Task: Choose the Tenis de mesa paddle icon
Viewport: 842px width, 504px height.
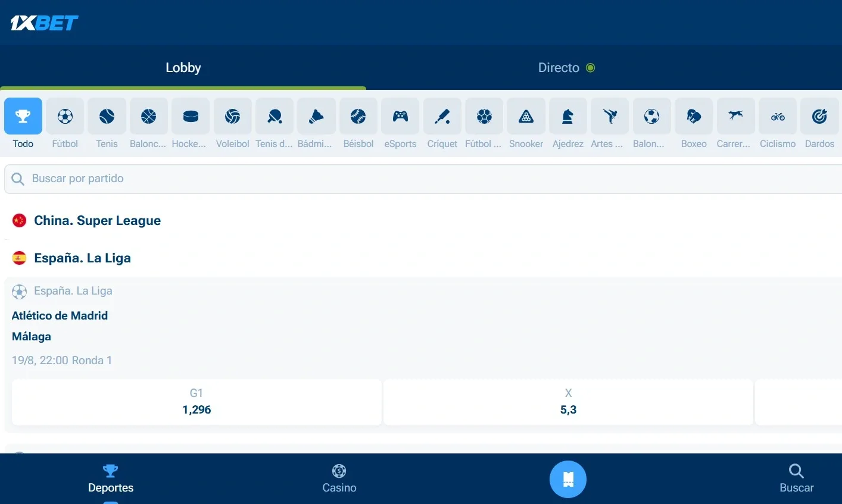Action: pos(275,116)
